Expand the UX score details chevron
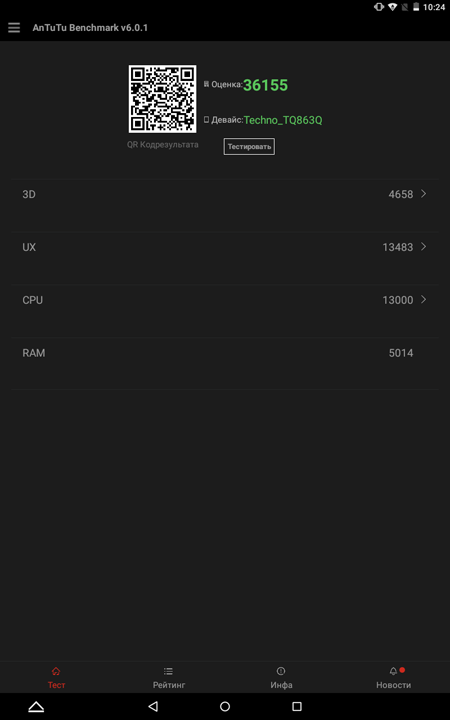Screen dimensions: 450x720 pos(423,247)
